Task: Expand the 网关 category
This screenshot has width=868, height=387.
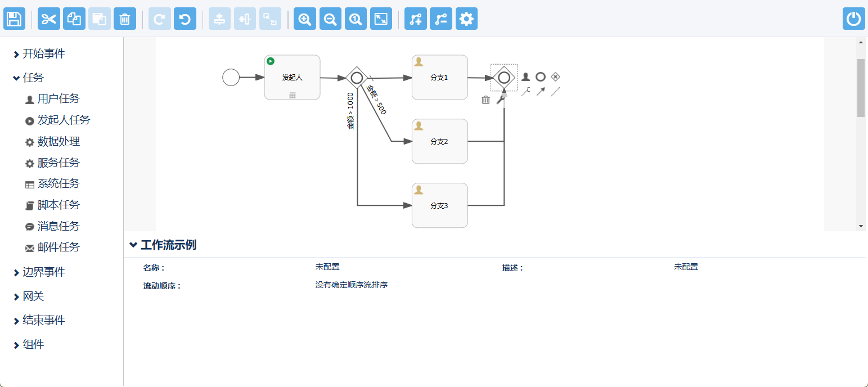Action: pos(33,296)
